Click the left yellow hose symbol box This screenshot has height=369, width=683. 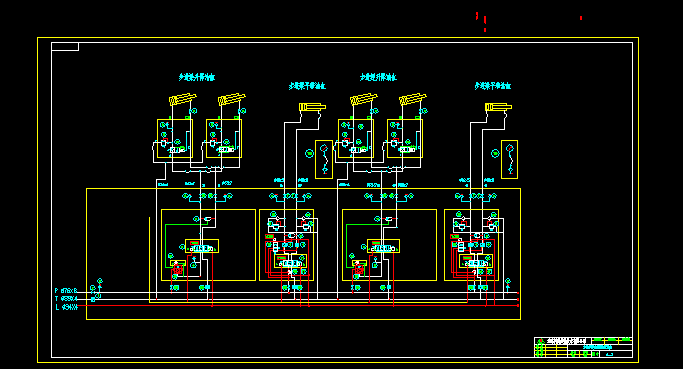324,159
